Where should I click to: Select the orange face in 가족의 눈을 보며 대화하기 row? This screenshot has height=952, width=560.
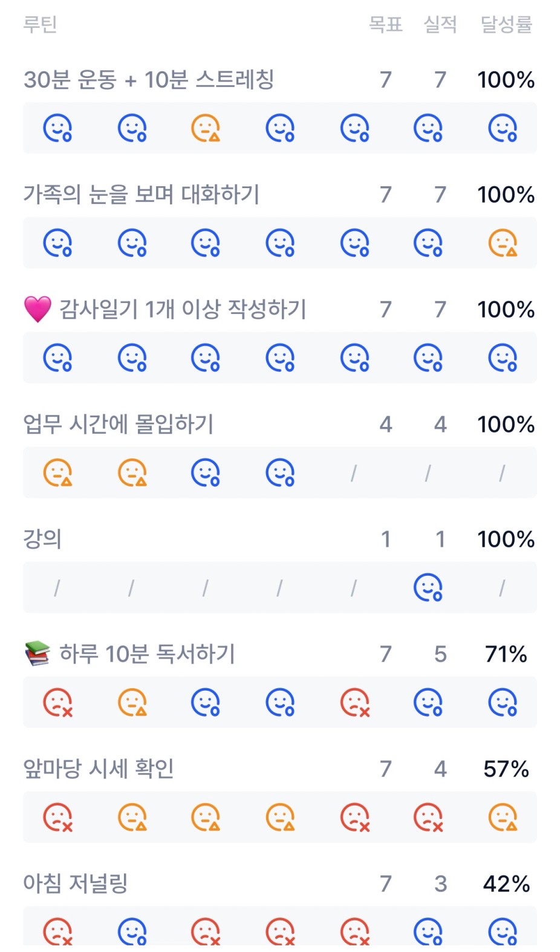click(503, 243)
